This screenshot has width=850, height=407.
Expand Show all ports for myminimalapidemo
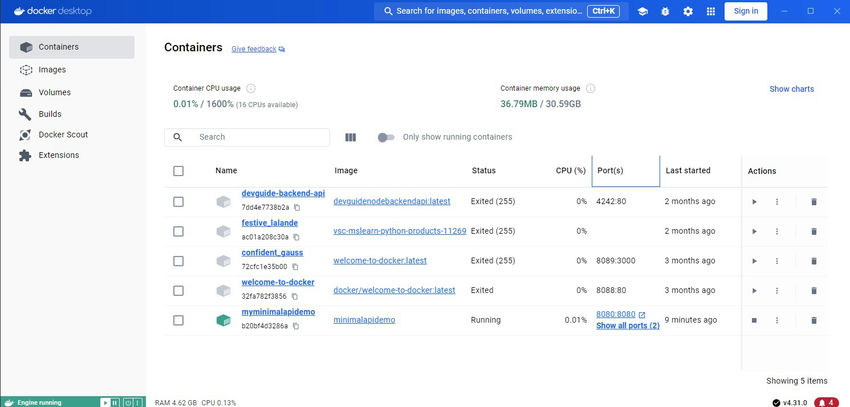click(x=627, y=326)
